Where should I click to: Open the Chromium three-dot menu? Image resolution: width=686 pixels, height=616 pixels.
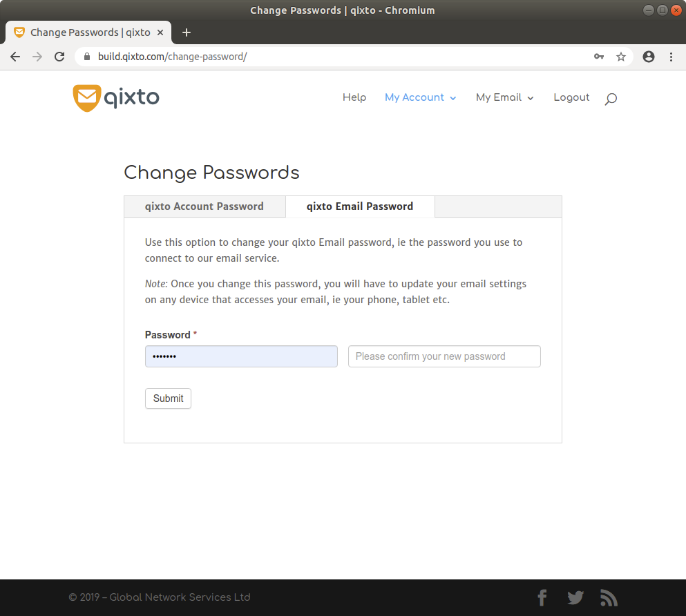[671, 57]
